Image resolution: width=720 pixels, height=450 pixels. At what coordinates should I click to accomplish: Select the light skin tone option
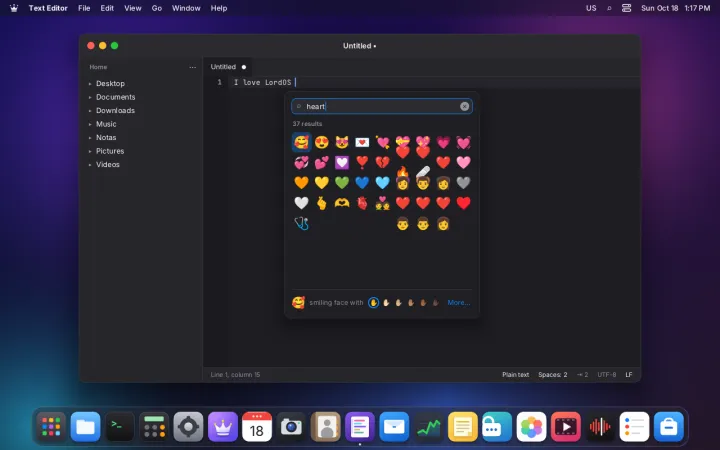386,303
